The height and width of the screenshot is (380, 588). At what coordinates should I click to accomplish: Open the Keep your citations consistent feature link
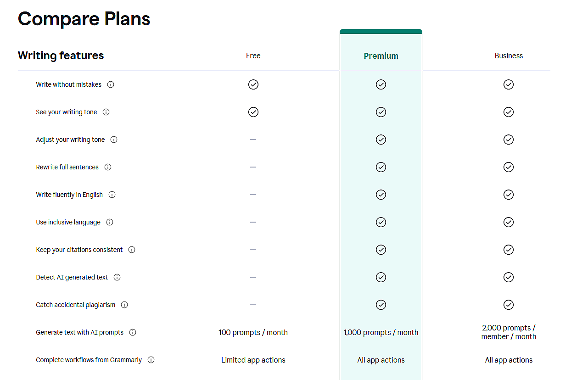(x=79, y=250)
